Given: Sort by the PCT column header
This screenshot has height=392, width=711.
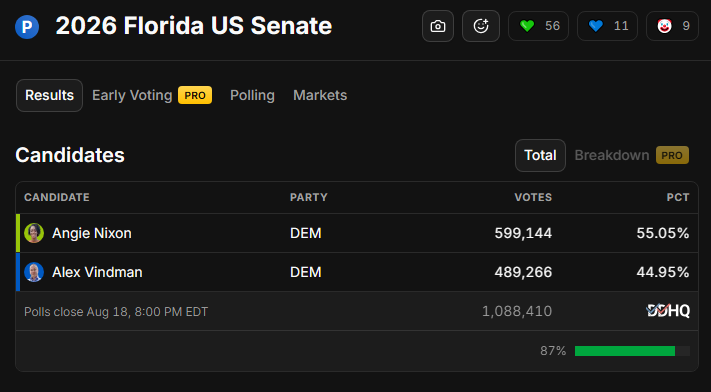Looking at the screenshot, I should pos(678,197).
